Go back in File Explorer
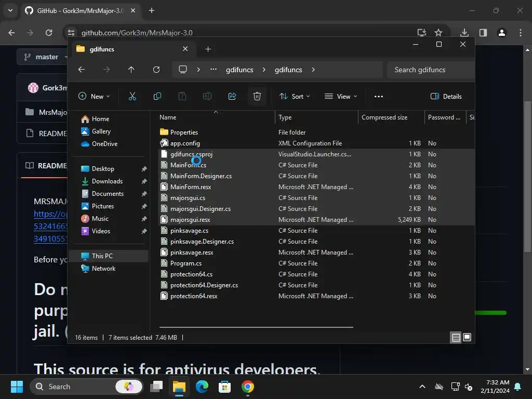 click(82, 70)
